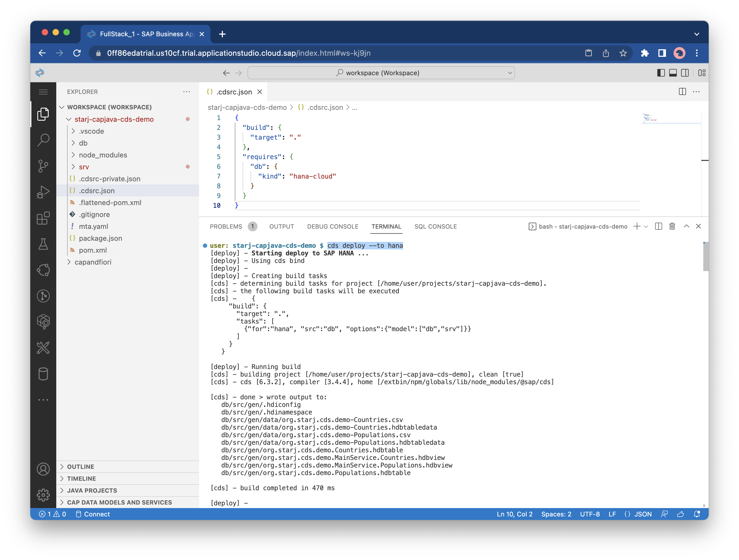Expand the OUTLINE section
The width and height of the screenshot is (739, 560).
(81, 466)
